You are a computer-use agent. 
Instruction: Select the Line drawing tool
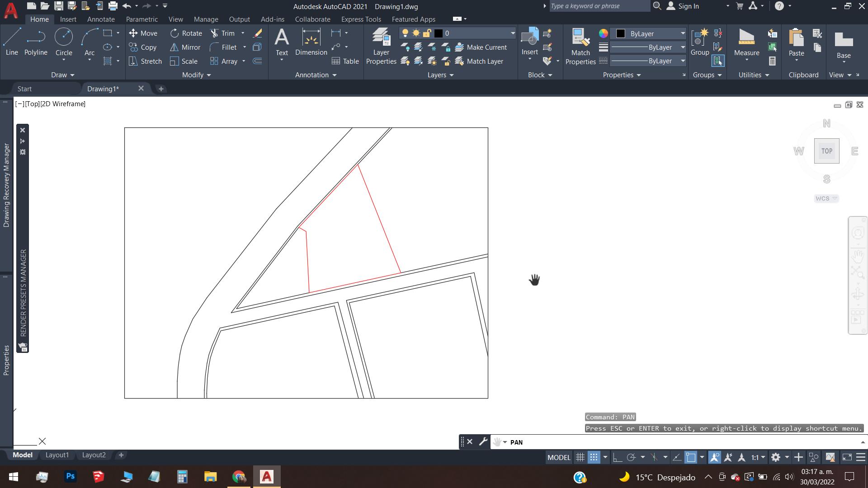12,42
